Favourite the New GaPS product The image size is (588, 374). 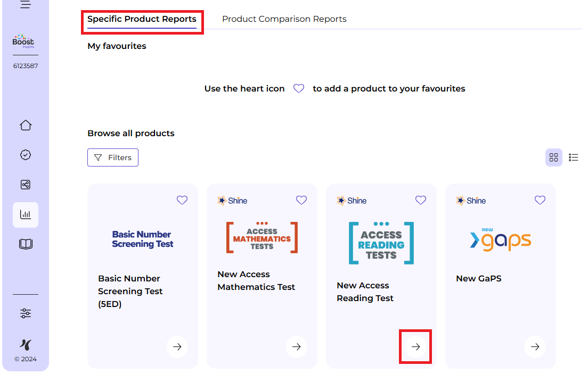pyautogui.click(x=540, y=200)
